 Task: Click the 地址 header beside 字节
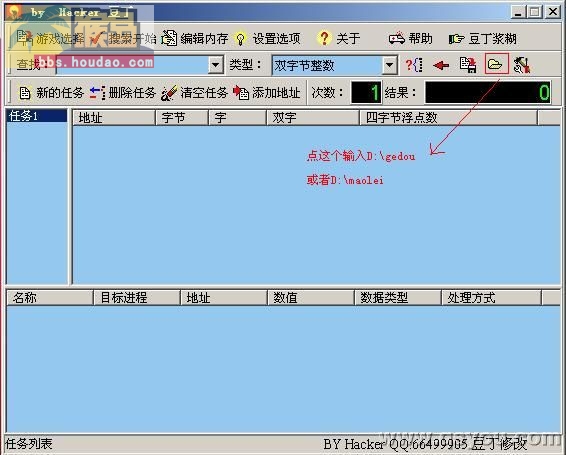coord(114,118)
